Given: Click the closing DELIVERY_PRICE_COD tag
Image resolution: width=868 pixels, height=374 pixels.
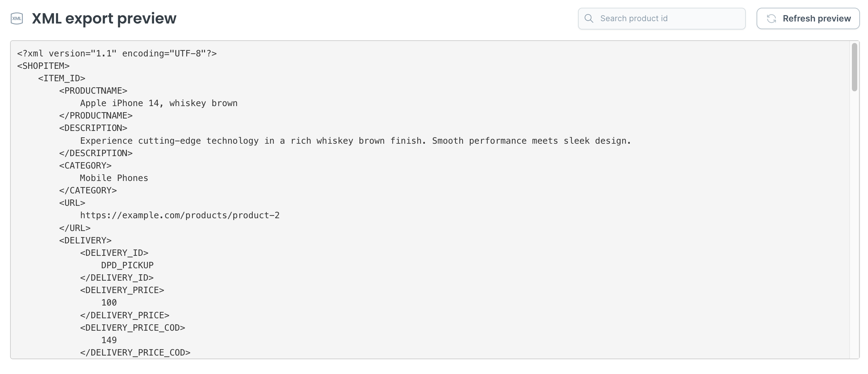Looking at the screenshot, I should (x=135, y=353).
